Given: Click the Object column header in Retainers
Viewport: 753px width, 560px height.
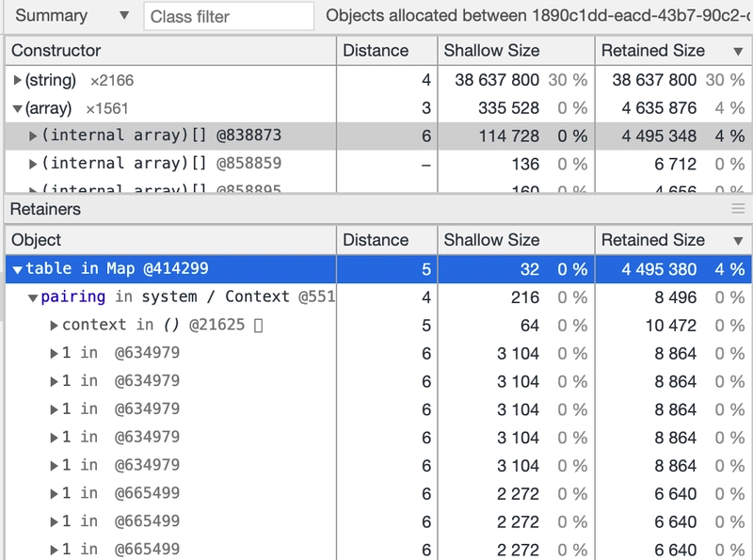Looking at the screenshot, I should click(169, 240).
